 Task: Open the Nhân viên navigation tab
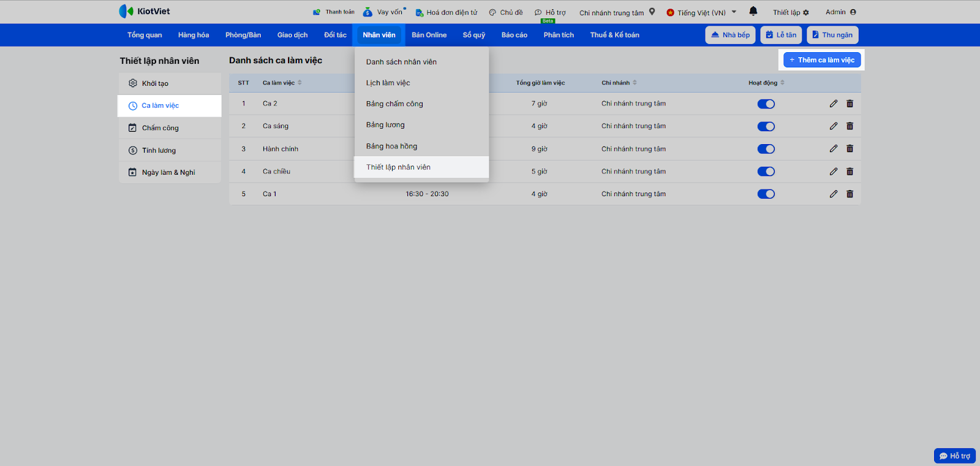coord(379,35)
